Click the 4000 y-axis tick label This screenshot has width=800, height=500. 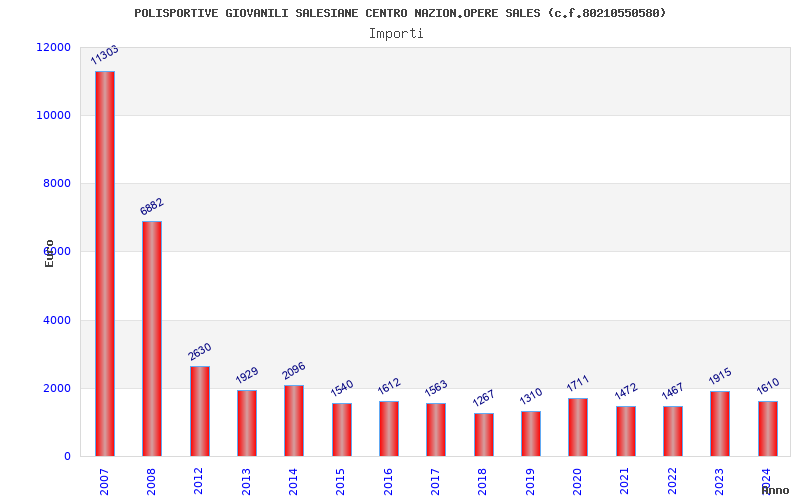pos(57,320)
